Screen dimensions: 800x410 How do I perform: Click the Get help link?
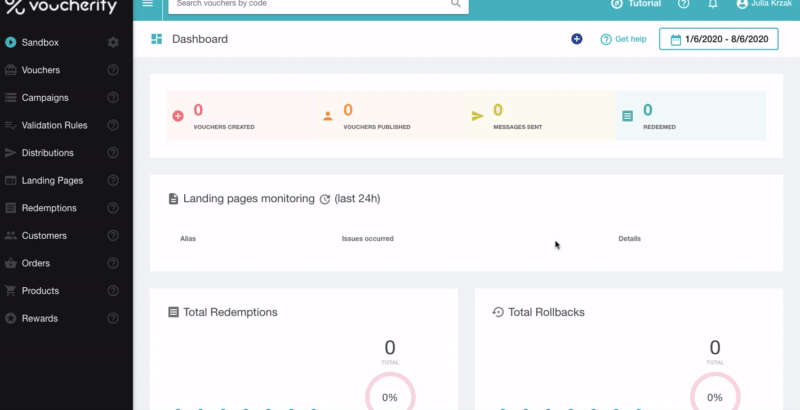tap(623, 39)
